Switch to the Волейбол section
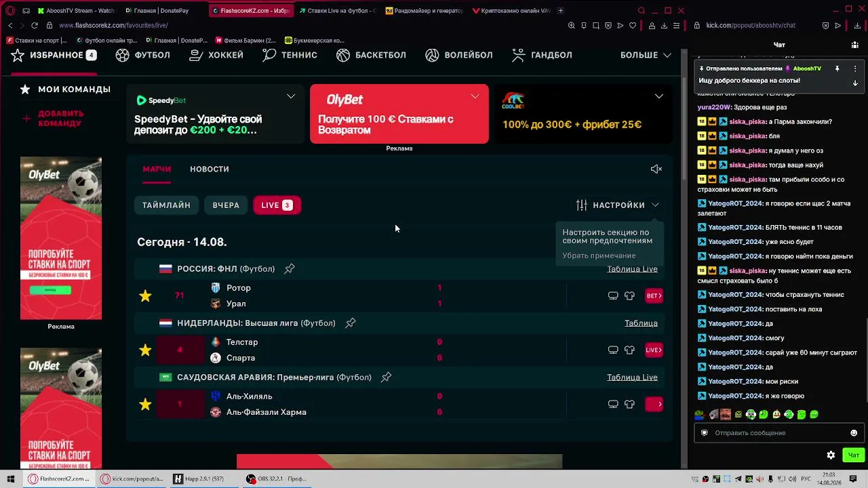Viewport: 868px width, 488px height. (459, 55)
